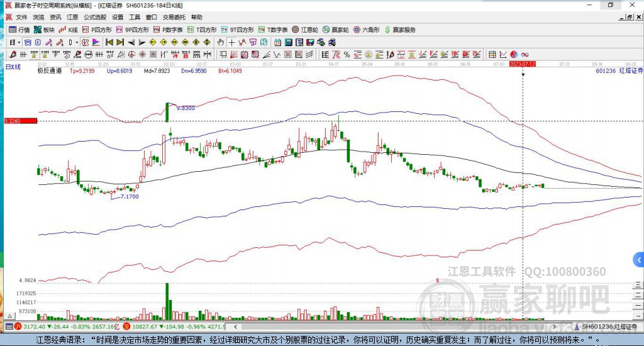Click the yin-yang taiji icon
The width and height of the screenshot is (644, 346).
pos(514,54)
